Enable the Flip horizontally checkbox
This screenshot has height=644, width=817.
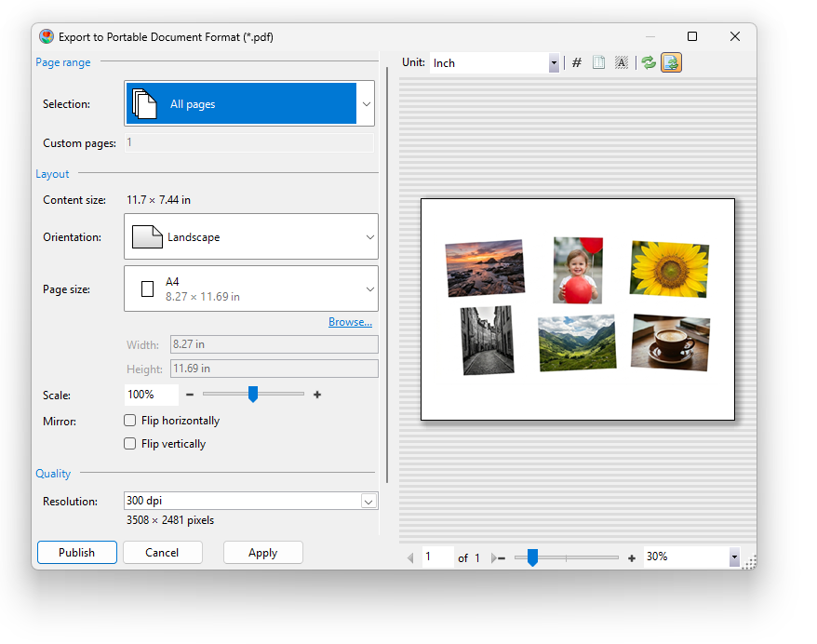[130, 421]
